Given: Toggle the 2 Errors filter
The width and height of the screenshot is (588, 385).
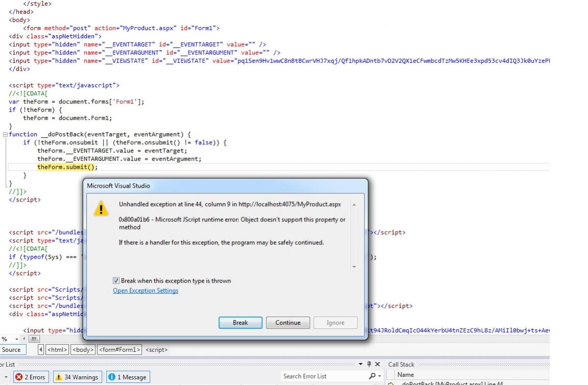Looking at the screenshot, I should pos(30,376).
